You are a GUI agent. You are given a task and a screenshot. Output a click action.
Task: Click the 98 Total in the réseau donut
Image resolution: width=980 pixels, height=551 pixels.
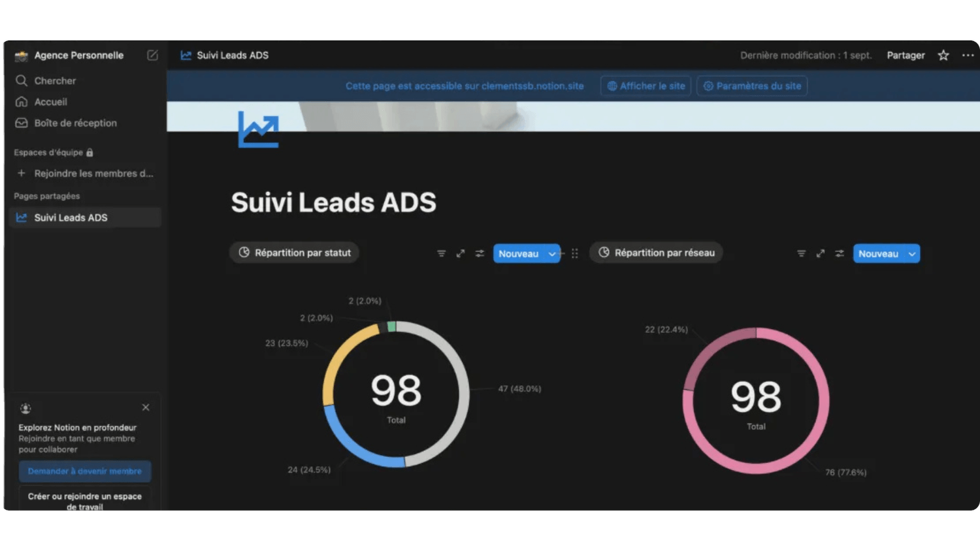(756, 403)
